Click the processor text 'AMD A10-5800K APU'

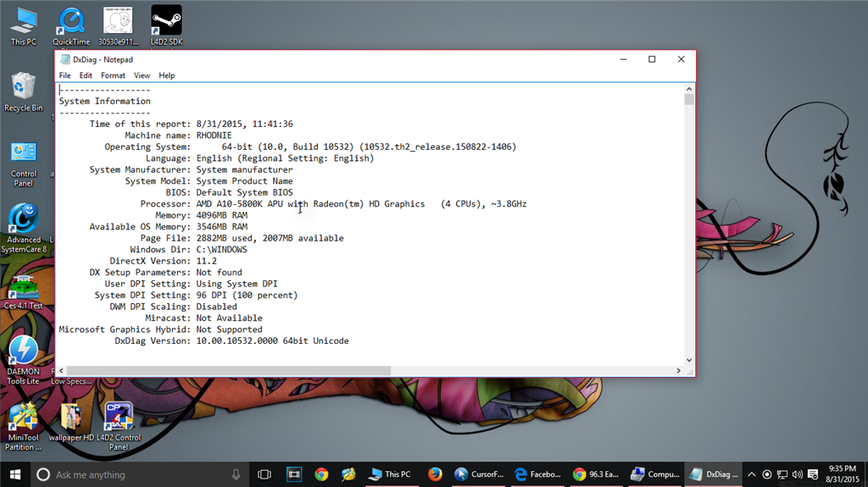click(240, 204)
